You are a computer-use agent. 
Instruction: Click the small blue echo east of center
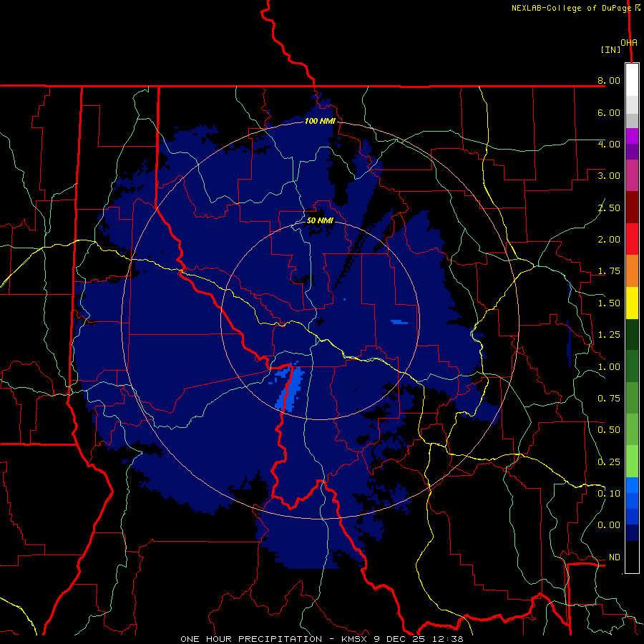399,322
